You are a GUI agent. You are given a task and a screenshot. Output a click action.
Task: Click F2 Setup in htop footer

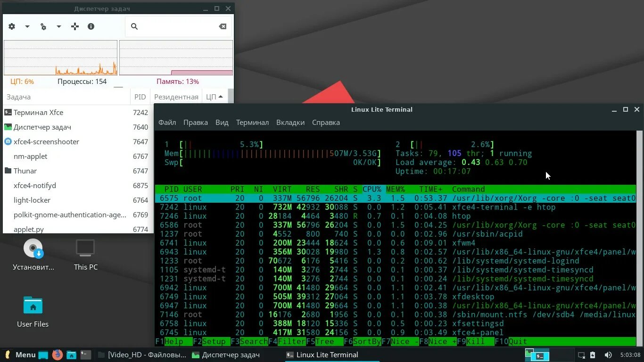pos(211,341)
